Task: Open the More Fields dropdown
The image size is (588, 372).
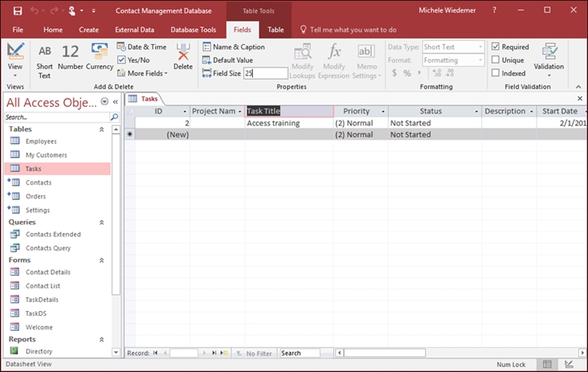Action: click(142, 73)
